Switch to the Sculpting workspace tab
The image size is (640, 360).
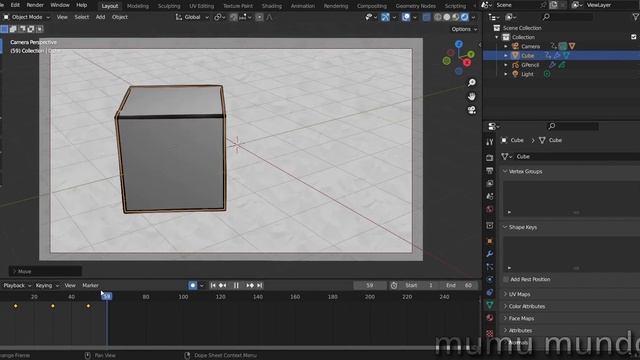click(169, 6)
